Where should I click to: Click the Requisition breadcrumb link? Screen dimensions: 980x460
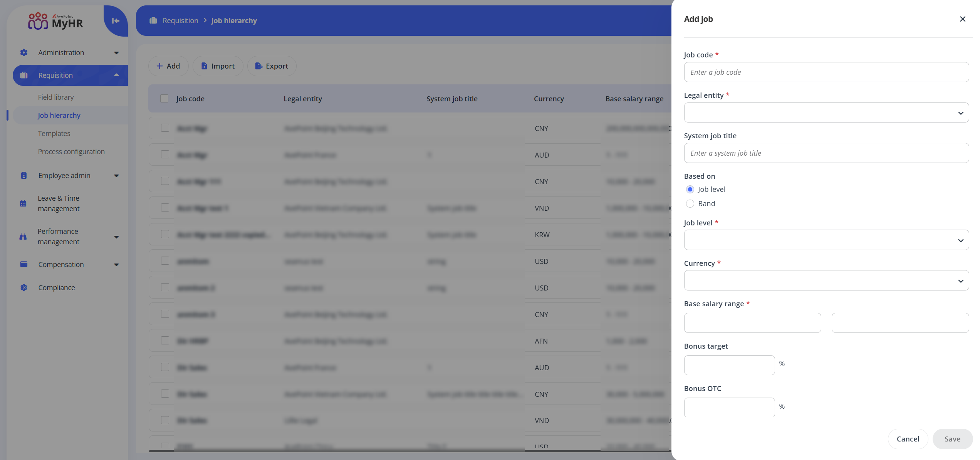180,20
